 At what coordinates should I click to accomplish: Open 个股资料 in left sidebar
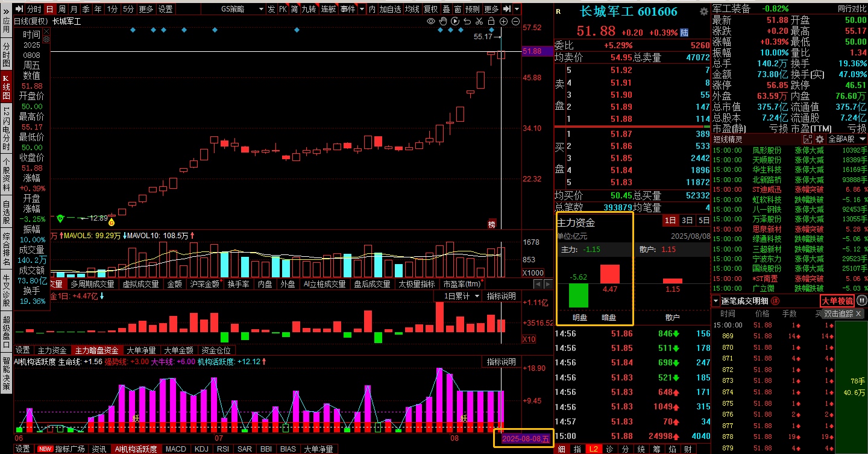[x=6, y=175]
